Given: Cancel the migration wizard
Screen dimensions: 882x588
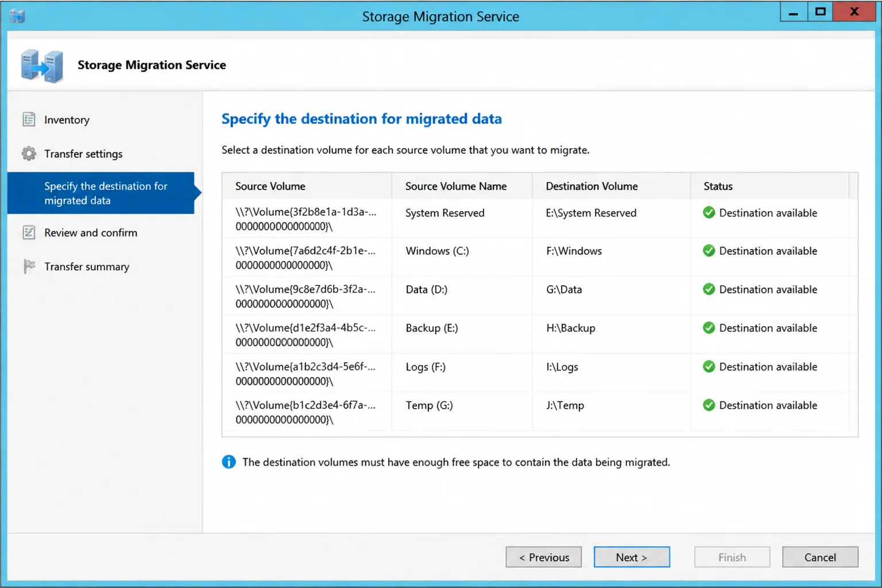Looking at the screenshot, I should click(x=820, y=557).
